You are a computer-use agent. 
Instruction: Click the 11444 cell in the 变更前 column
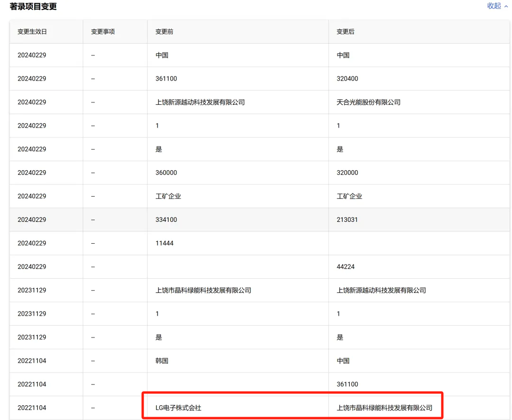click(x=164, y=243)
